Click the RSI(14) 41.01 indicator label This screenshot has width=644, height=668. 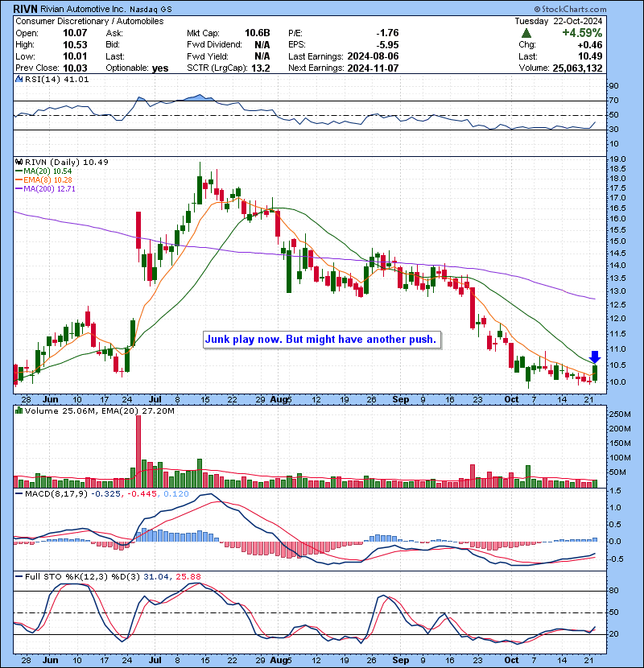coord(57,79)
